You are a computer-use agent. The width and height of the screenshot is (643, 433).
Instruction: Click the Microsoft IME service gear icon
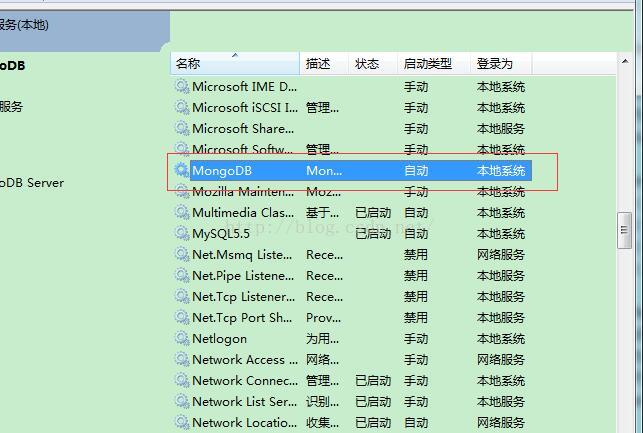[x=181, y=87]
